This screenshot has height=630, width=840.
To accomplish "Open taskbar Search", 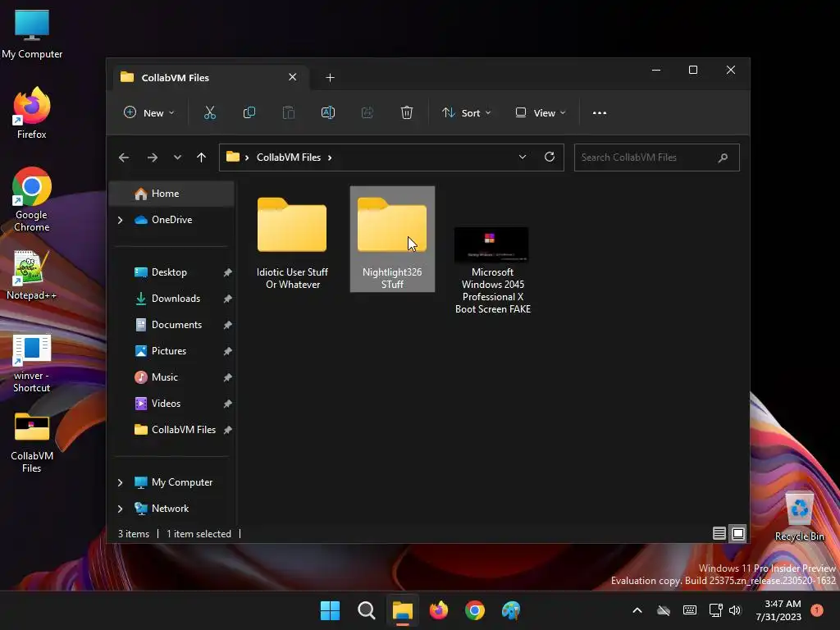I will [x=367, y=610].
